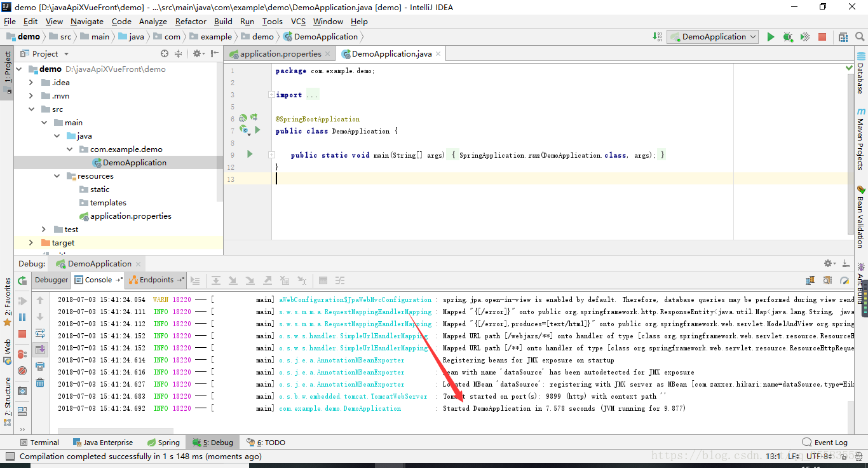
Task: Collapse the resources folder
Action: pyautogui.click(x=57, y=176)
